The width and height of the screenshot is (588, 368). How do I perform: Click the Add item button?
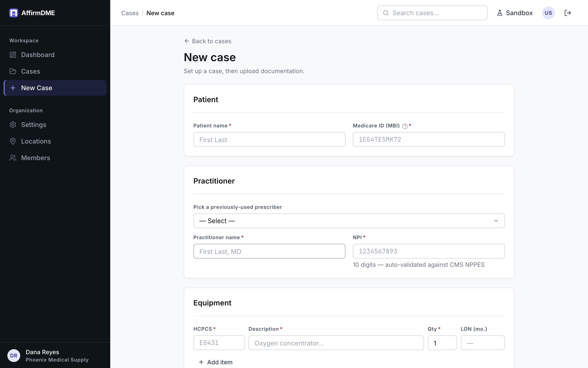[x=215, y=362]
